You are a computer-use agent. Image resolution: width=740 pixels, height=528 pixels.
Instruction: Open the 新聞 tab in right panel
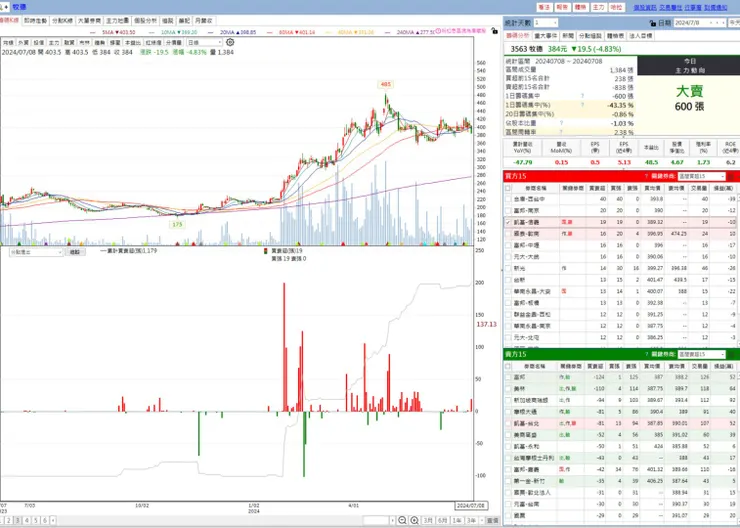[568, 35]
